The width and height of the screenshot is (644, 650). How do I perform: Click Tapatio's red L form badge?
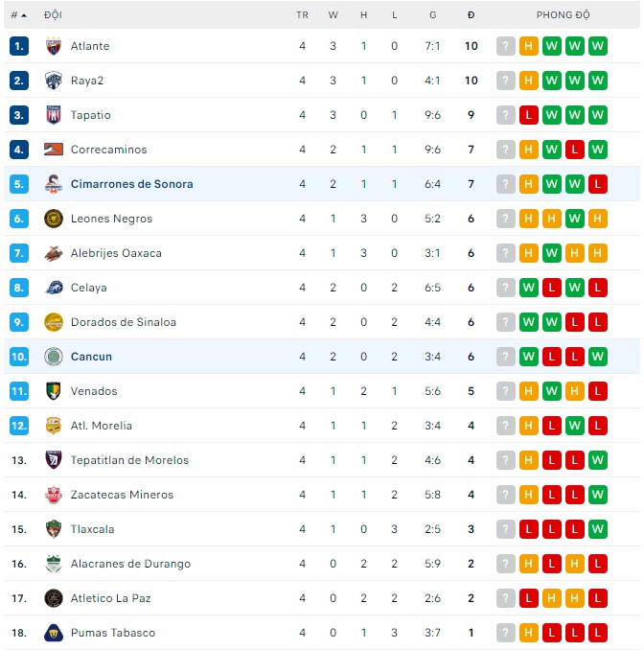[529, 115]
